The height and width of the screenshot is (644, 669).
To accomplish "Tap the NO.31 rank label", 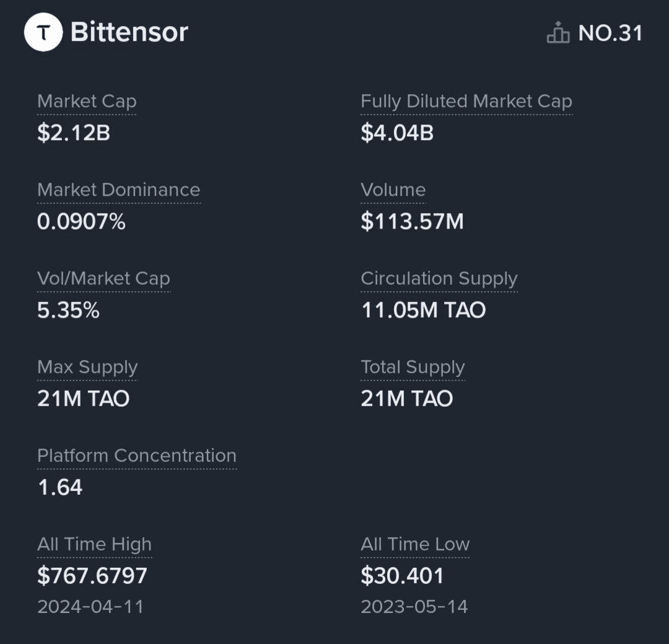I will point(610,33).
